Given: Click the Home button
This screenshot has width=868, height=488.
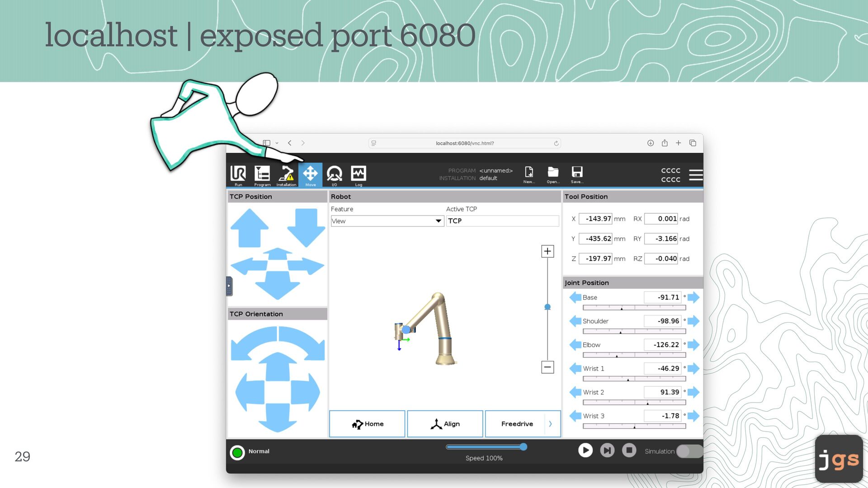Looking at the screenshot, I should click(367, 424).
